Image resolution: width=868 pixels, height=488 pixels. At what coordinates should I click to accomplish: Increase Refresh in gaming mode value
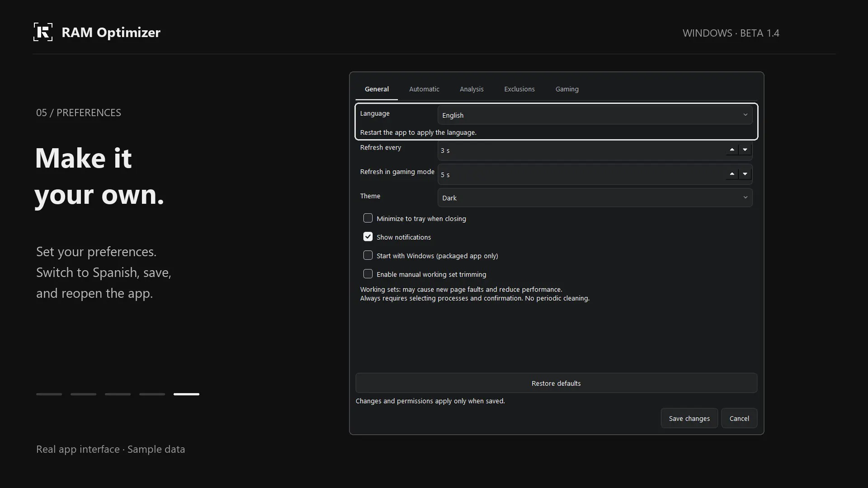pyautogui.click(x=732, y=174)
